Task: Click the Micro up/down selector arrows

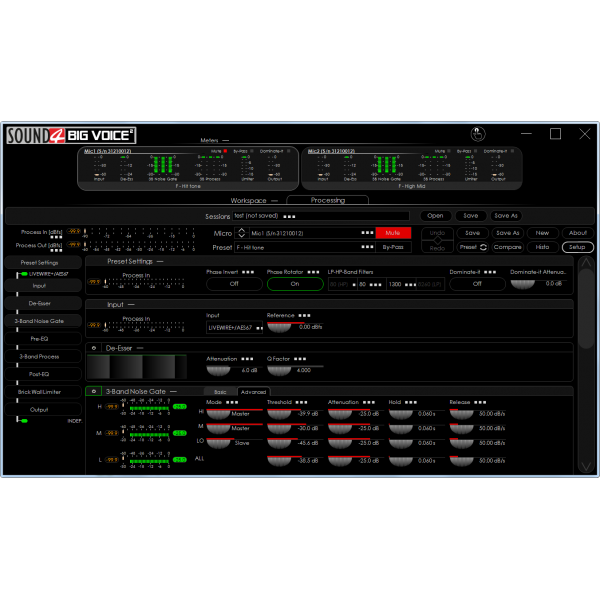Action: pyautogui.click(x=241, y=233)
